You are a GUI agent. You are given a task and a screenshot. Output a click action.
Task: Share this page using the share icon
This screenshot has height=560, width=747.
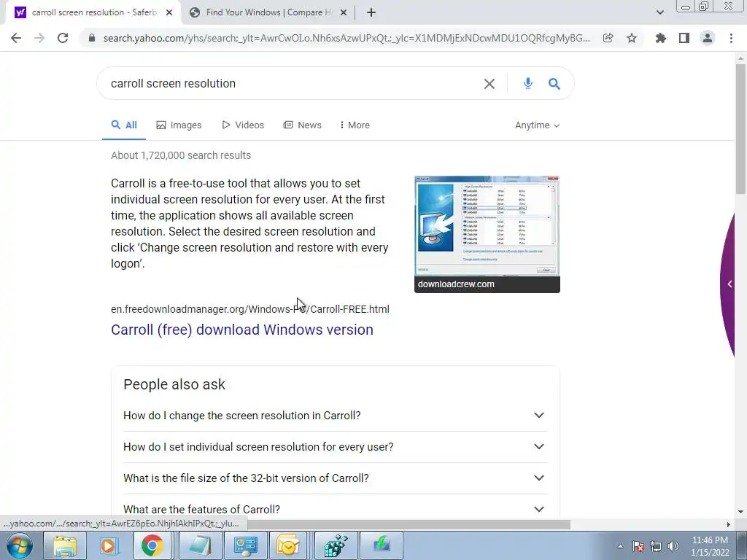[608, 38]
